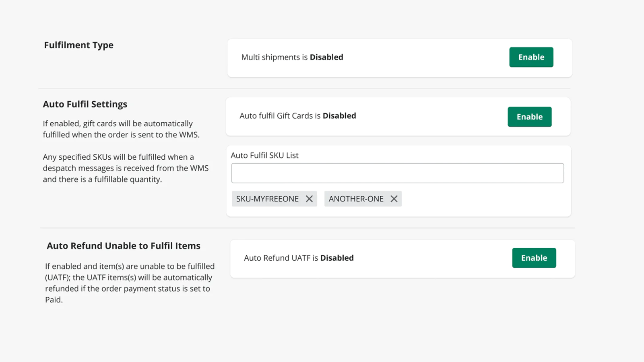
Task: Remove the ANOTHER-ONE tag
Action: click(x=394, y=199)
